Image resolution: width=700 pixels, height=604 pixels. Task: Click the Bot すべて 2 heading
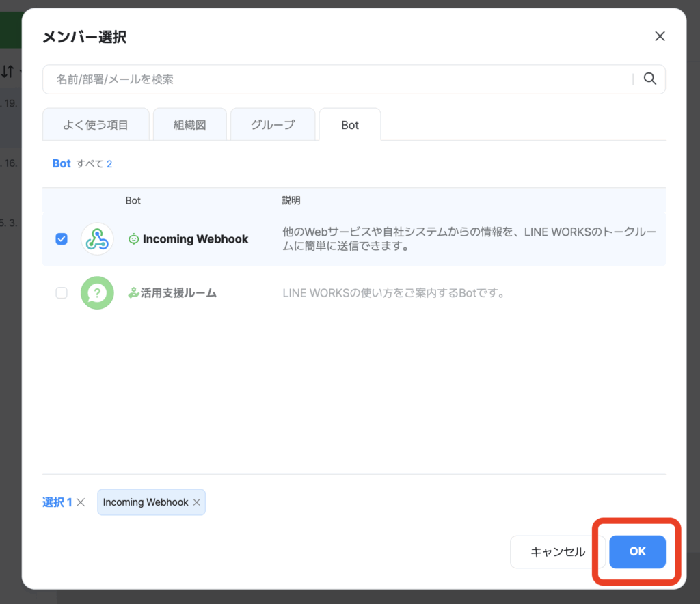point(82,164)
